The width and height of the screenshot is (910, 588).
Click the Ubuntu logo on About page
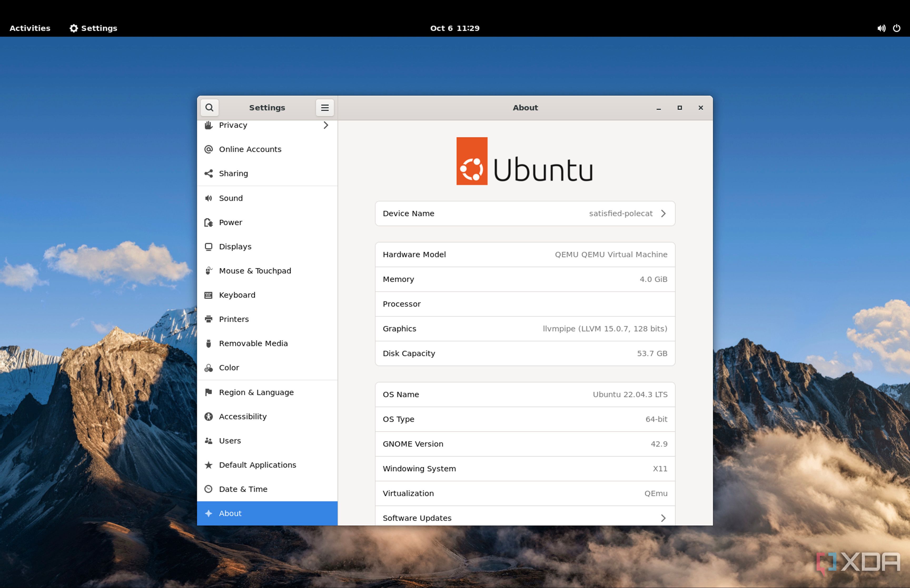pos(525,161)
